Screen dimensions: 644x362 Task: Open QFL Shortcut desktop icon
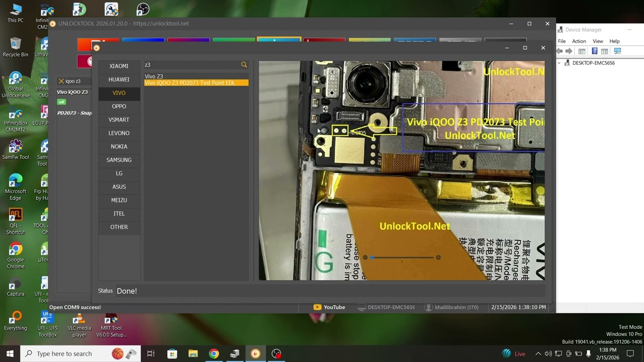(16, 222)
